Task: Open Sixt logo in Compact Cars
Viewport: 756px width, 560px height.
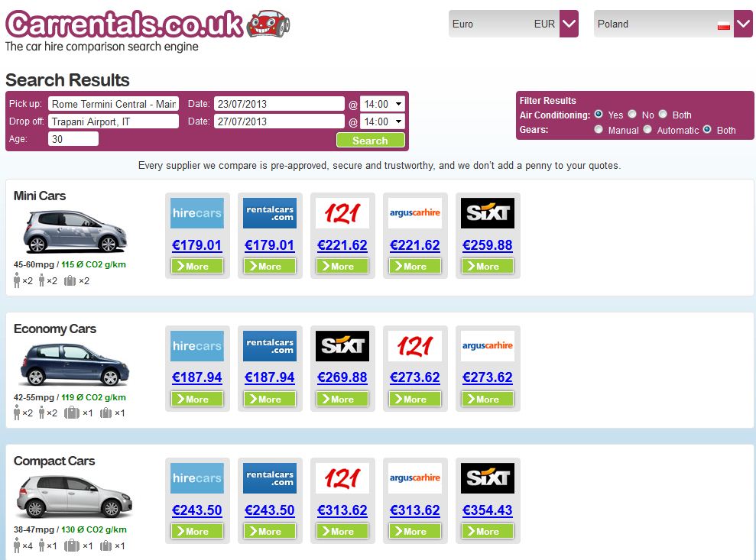Action: coord(488,478)
